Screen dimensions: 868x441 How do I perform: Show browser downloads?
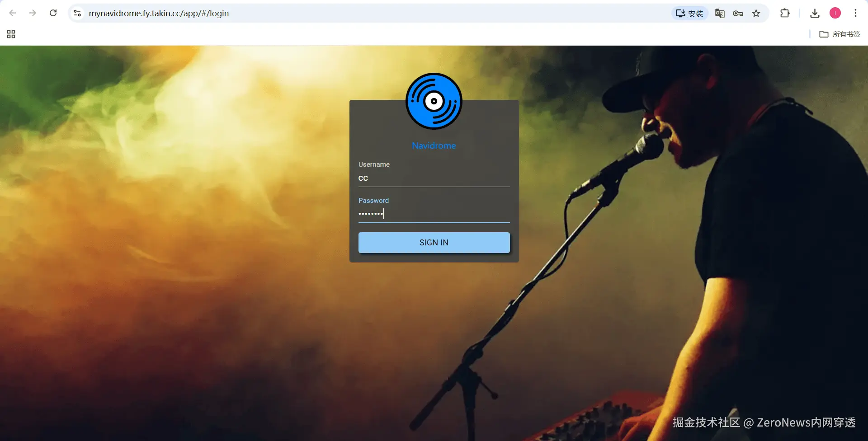pyautogui.click(x=815, y=13)
